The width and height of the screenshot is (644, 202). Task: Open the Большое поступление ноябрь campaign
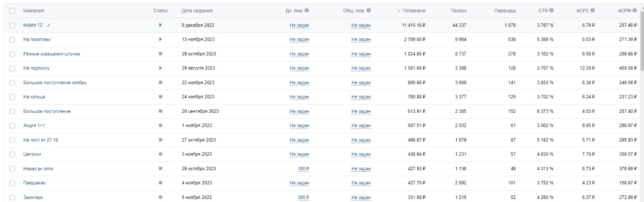(55, 82)
